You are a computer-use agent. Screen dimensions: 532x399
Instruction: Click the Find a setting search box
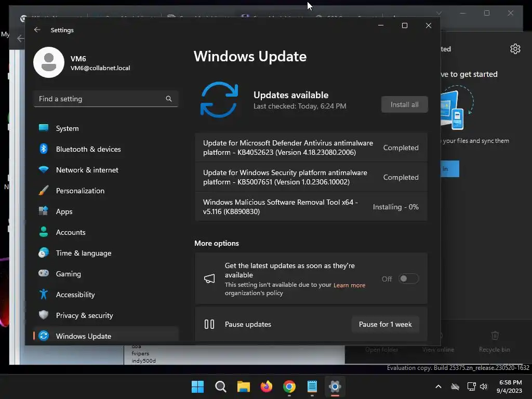(x=106, y=99)
